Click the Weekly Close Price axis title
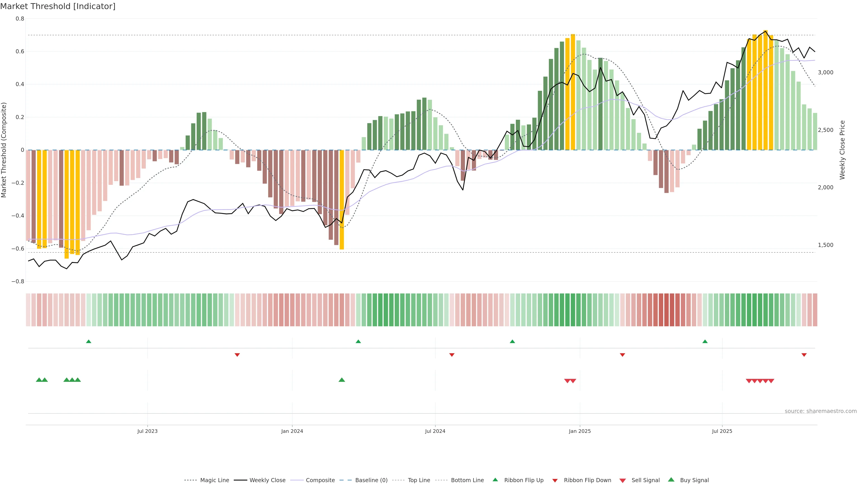Viewport: 868px width, 488px height. click(x=842, y=150)
